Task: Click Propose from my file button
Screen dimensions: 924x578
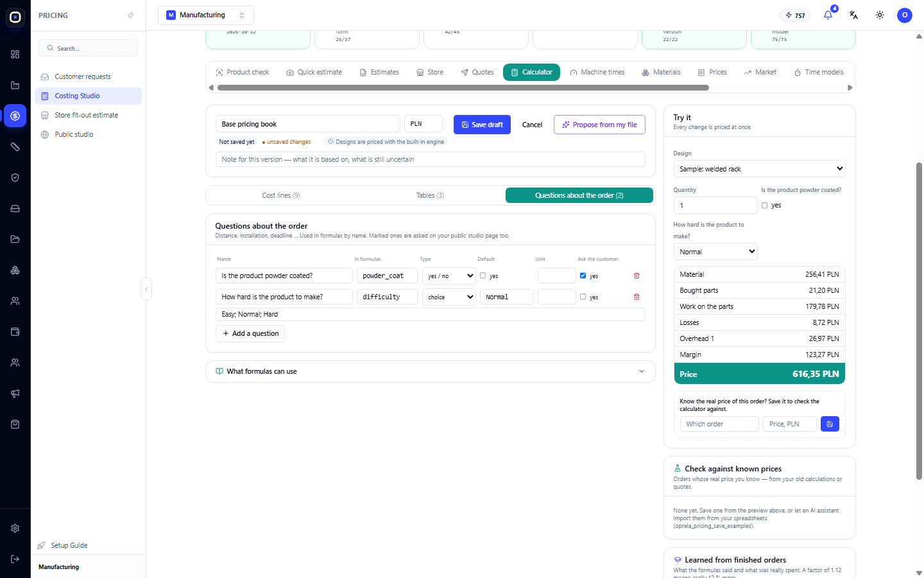Action: (x=599, y=125)
